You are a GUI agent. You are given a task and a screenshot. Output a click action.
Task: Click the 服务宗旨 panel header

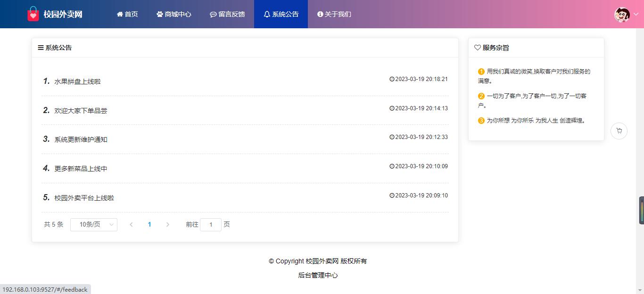click(536, 48)
